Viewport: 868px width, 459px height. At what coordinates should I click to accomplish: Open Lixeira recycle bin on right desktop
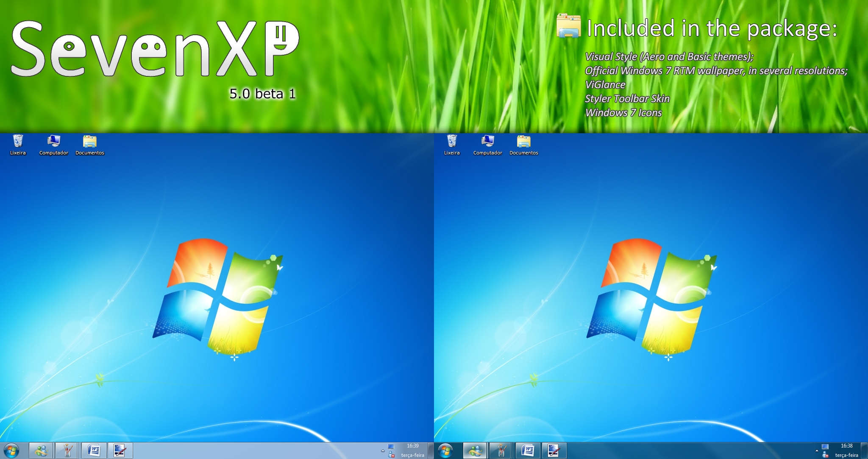tap(452, 145)
